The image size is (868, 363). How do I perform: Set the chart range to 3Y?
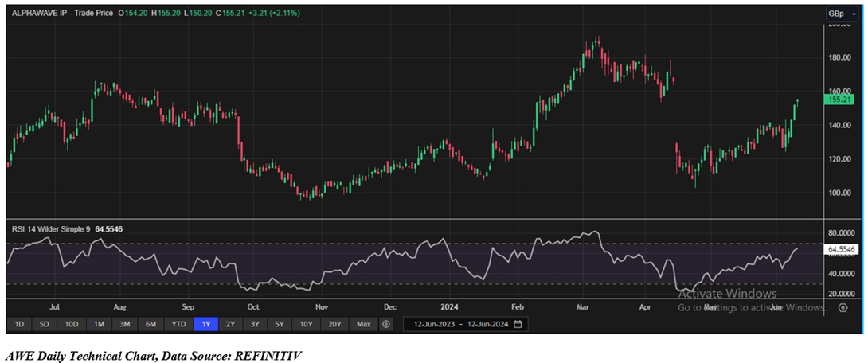[255, 324]
